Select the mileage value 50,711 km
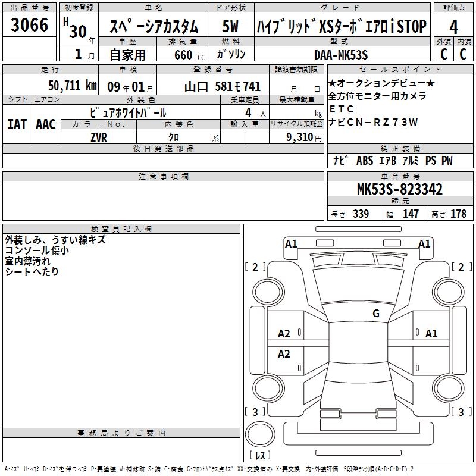This screenshot has width=476, height=476. click(73, 85)
